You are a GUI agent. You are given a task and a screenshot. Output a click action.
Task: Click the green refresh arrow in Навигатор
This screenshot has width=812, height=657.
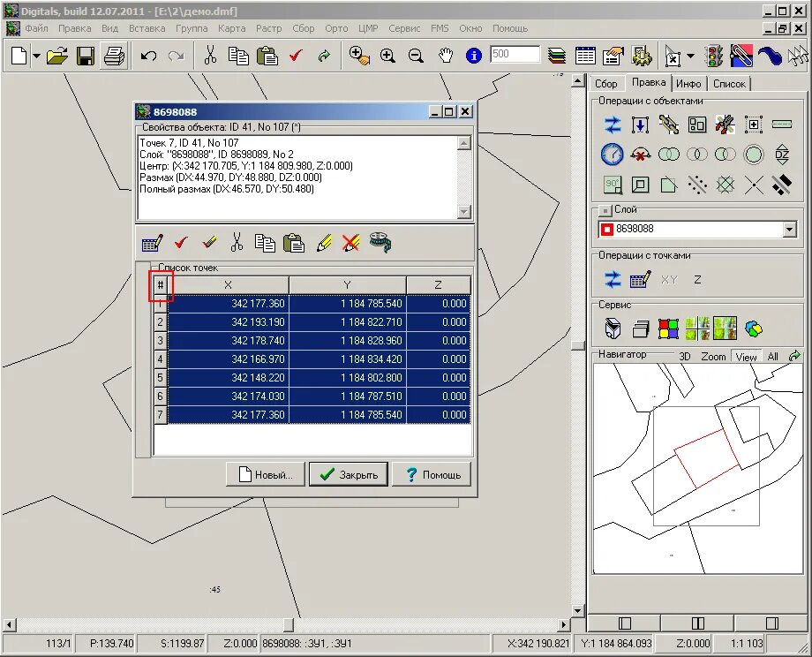point(793,356)
